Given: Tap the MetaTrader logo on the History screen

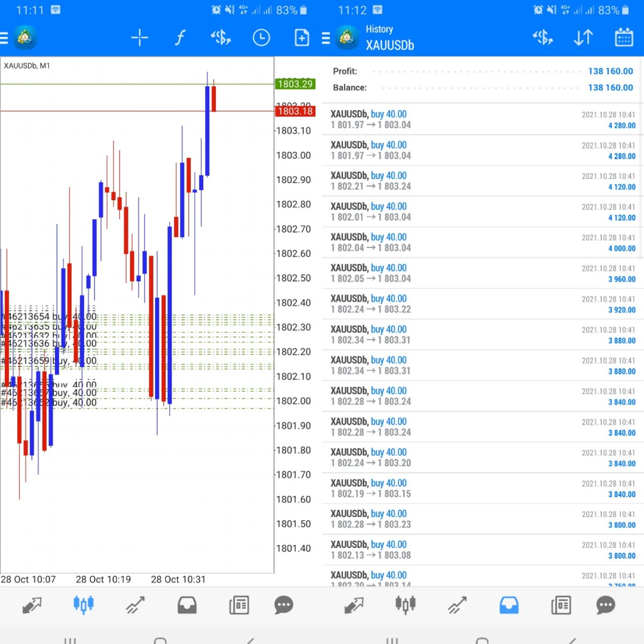Looking at the screenshot, I should pos(347,38).
